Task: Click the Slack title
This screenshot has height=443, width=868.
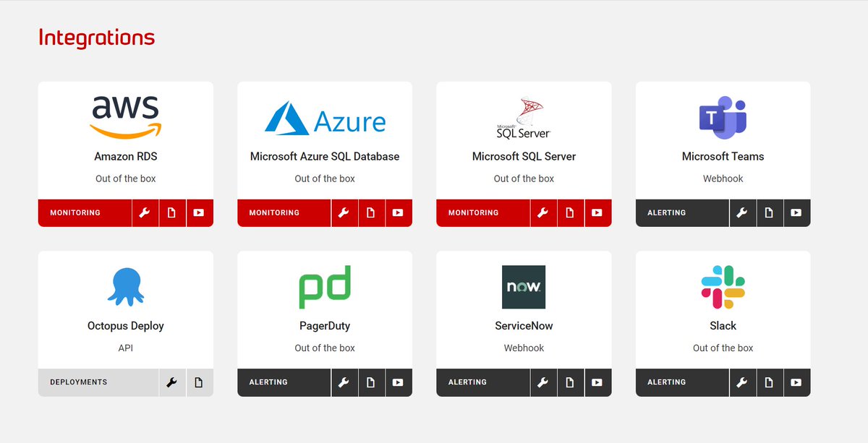Action: pyautogui.click(x=723, y=326)
